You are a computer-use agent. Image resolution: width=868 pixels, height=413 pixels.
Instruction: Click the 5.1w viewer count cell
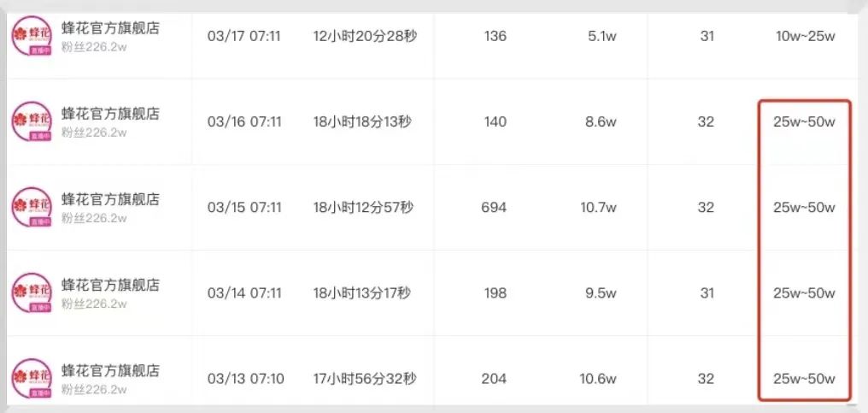click(601, 36)
